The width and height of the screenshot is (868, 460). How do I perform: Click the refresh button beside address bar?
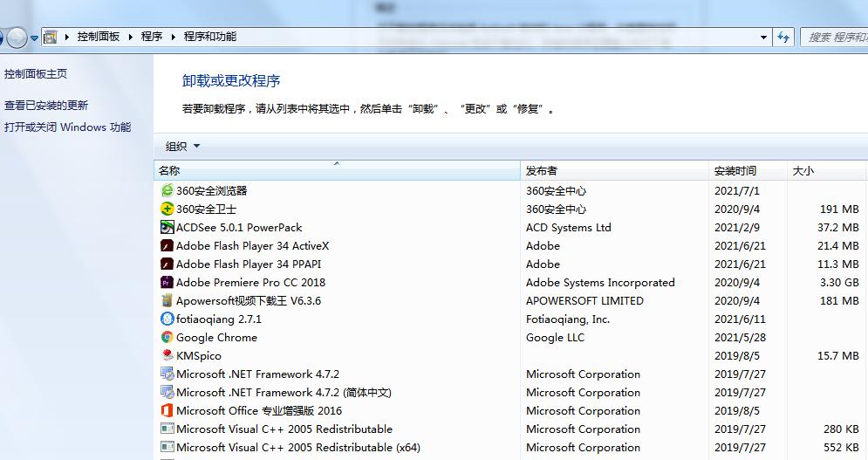[x=783, y=38]
